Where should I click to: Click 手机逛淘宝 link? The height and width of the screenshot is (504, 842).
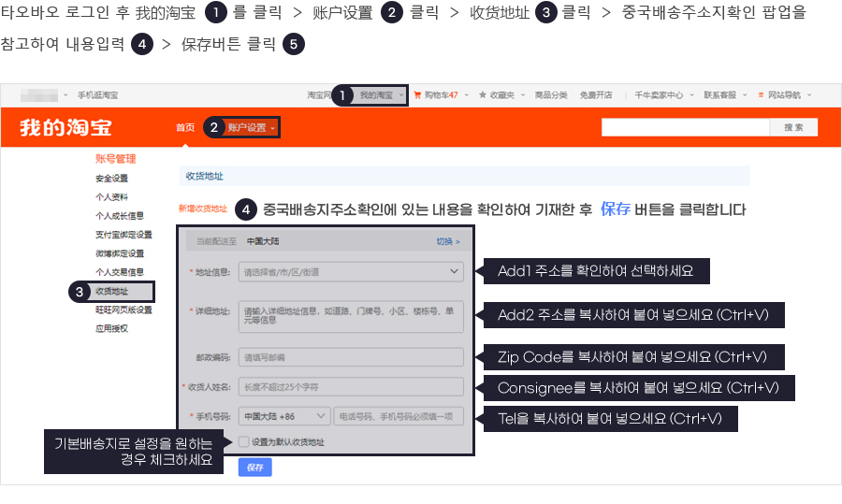tap(97, 95)
